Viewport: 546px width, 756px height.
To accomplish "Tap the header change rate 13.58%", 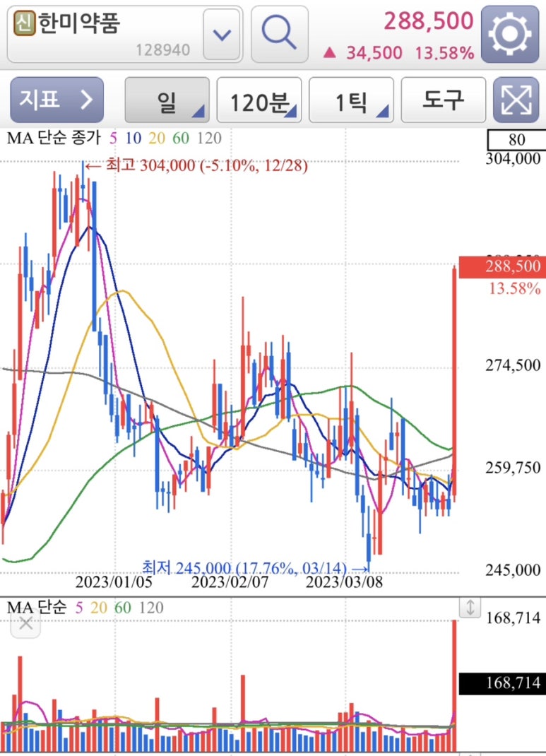I will [444, 52].
